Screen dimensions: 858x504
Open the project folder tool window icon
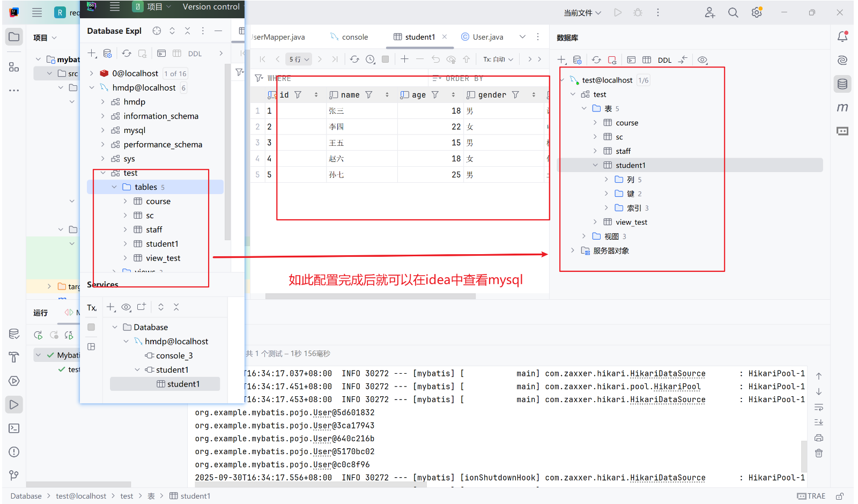(x=14, y=37)
